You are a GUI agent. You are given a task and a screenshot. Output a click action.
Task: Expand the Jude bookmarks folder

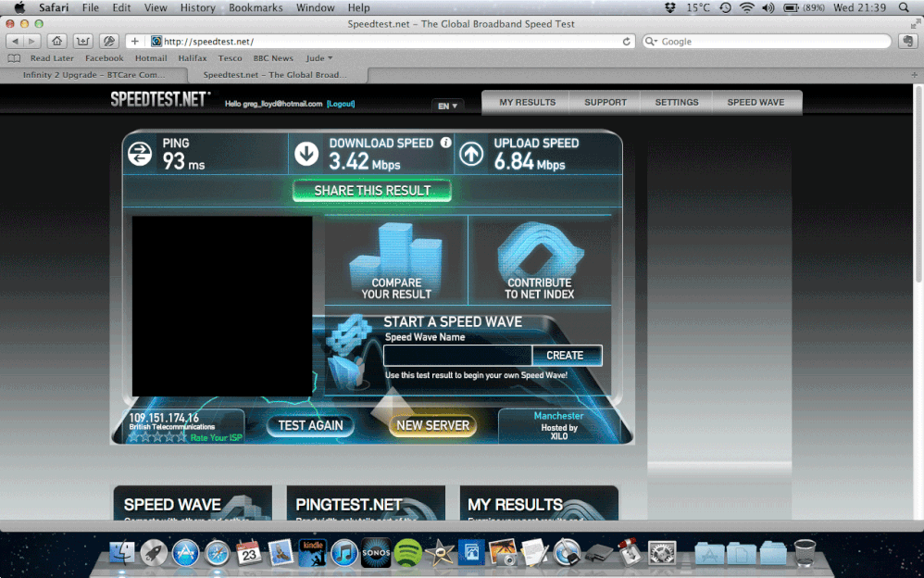(x=318, y=57)
